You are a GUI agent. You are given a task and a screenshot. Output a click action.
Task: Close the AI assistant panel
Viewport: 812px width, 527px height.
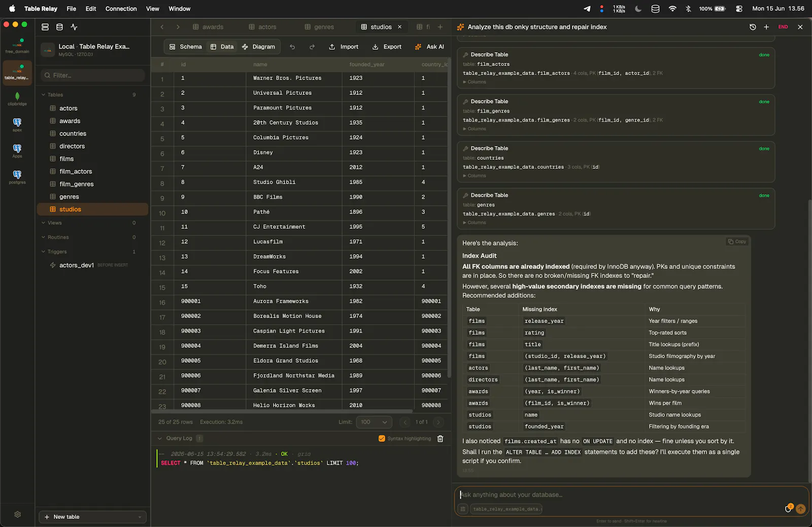tap(800, 27)
